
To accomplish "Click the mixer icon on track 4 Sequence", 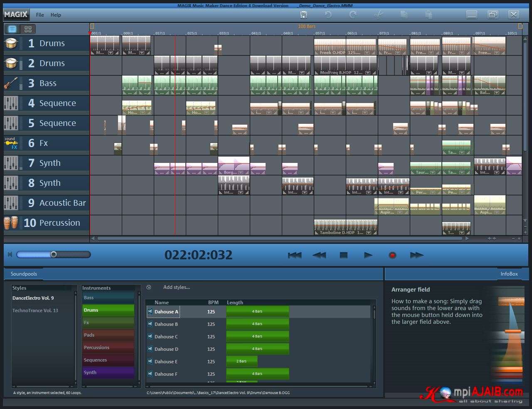I will (x=11, y=103).
